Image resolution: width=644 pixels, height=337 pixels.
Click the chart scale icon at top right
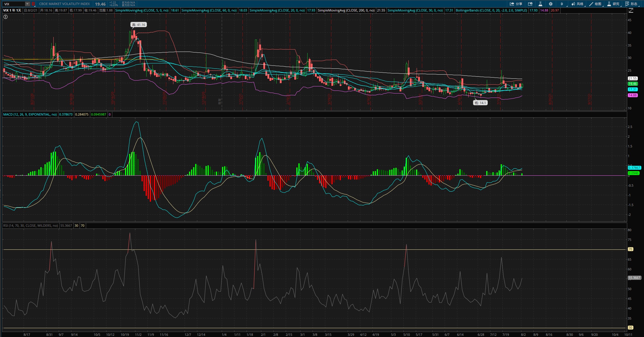pos(631,10)
